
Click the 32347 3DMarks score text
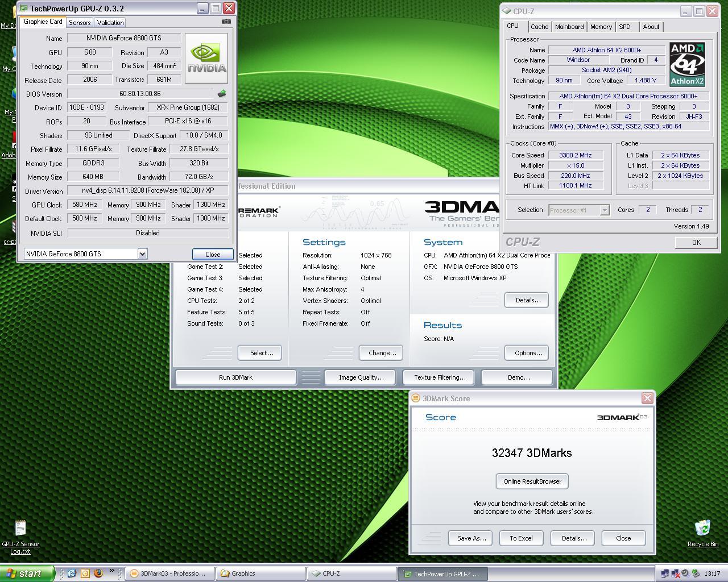pyautogui.click(x=532, y=453)
